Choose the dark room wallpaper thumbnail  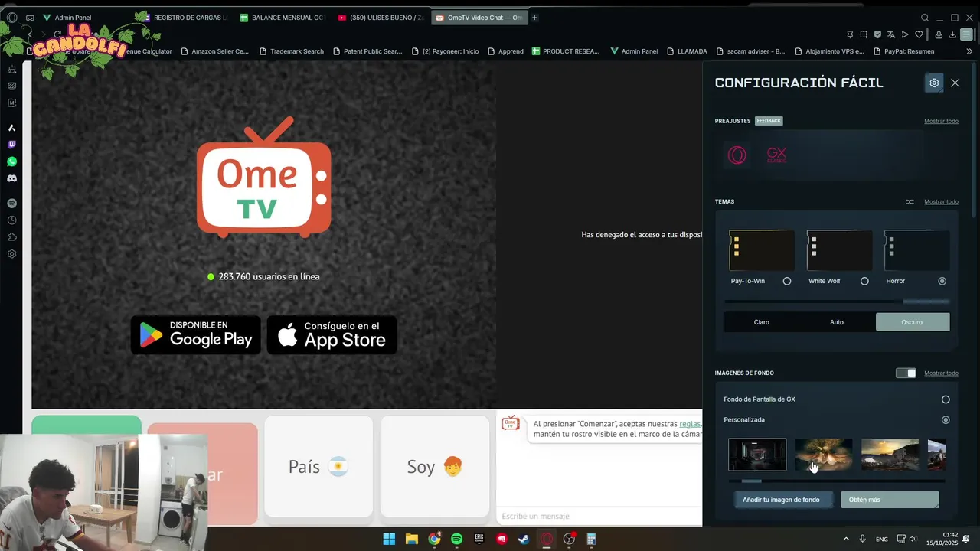point(757,455)
